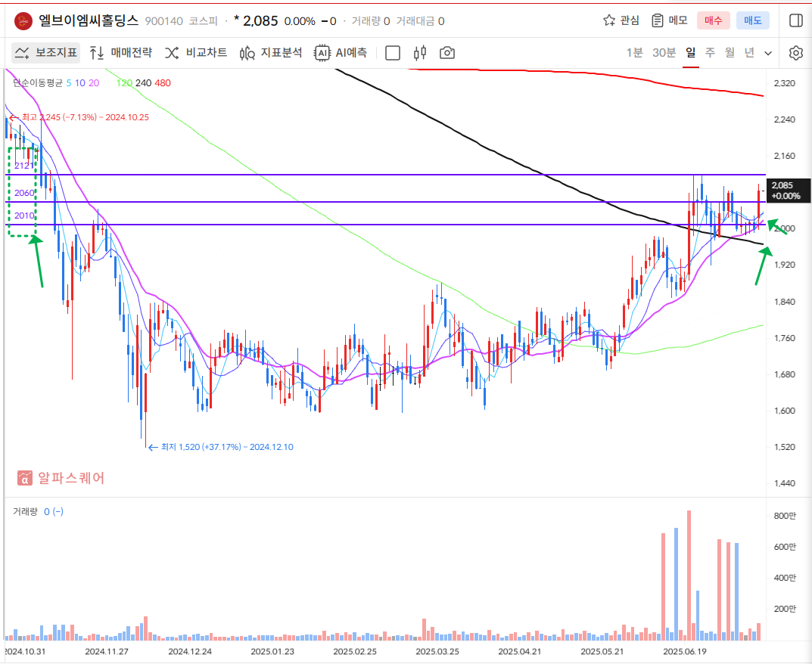812x664 pixels.
Task: Click the tallest red volume bar
Action: 689,576
